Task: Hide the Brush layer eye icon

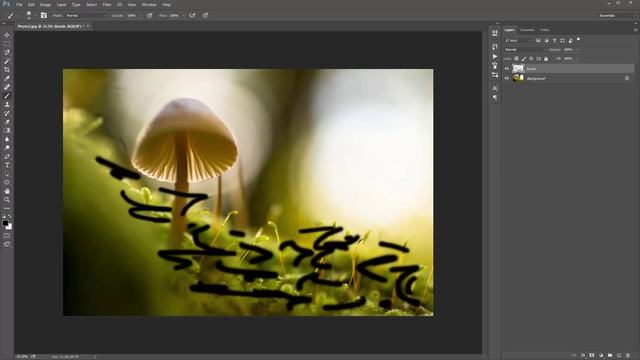Action: (x=507, y=69)
